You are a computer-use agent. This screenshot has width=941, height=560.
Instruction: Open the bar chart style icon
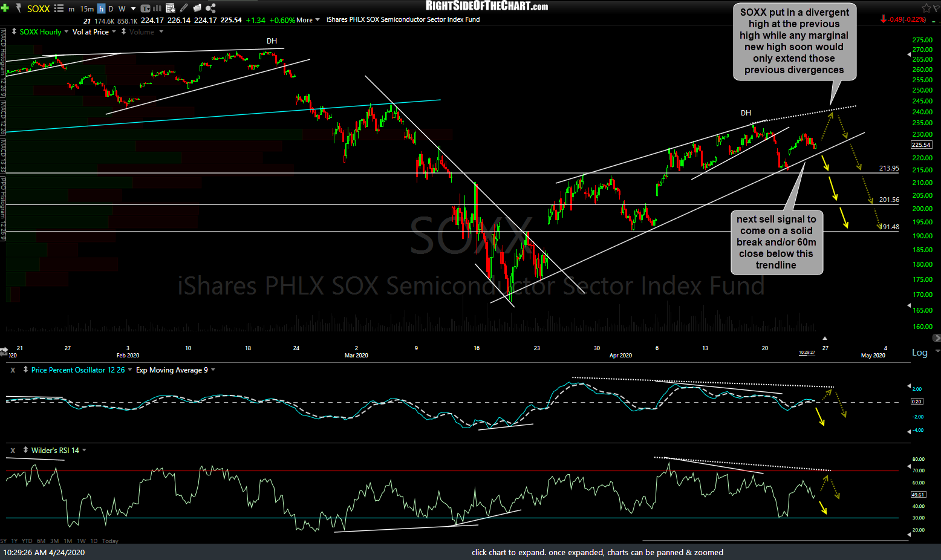(157, 8)
